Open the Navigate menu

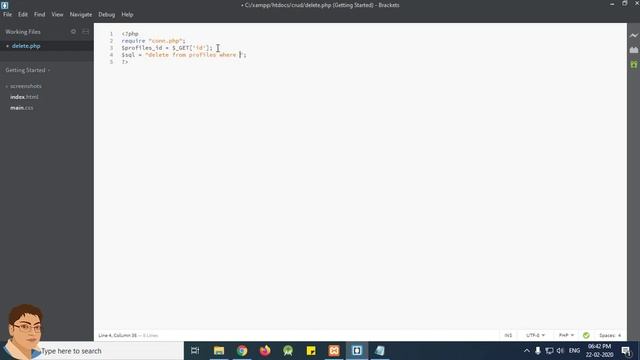81,14
